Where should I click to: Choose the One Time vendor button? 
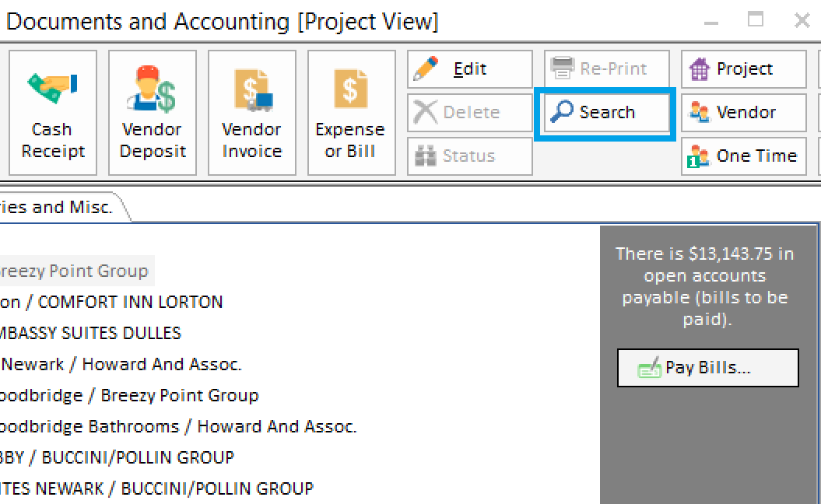click(743, 156)
